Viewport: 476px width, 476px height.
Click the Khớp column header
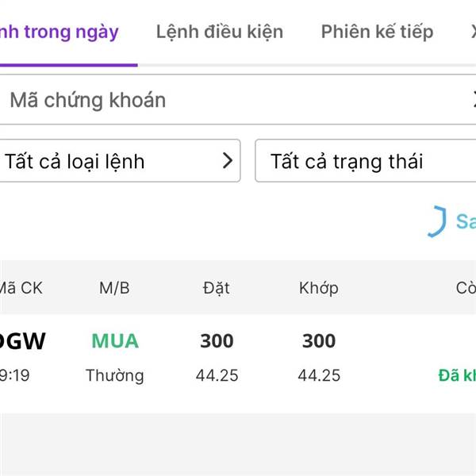pyautogui.click(x=318, y=288)
